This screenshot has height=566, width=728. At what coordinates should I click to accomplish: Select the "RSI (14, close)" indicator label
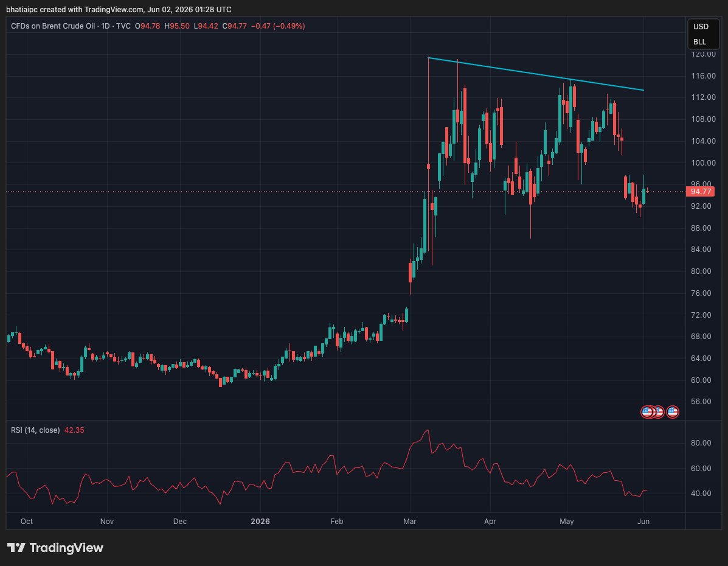click(x=35, y=430)
